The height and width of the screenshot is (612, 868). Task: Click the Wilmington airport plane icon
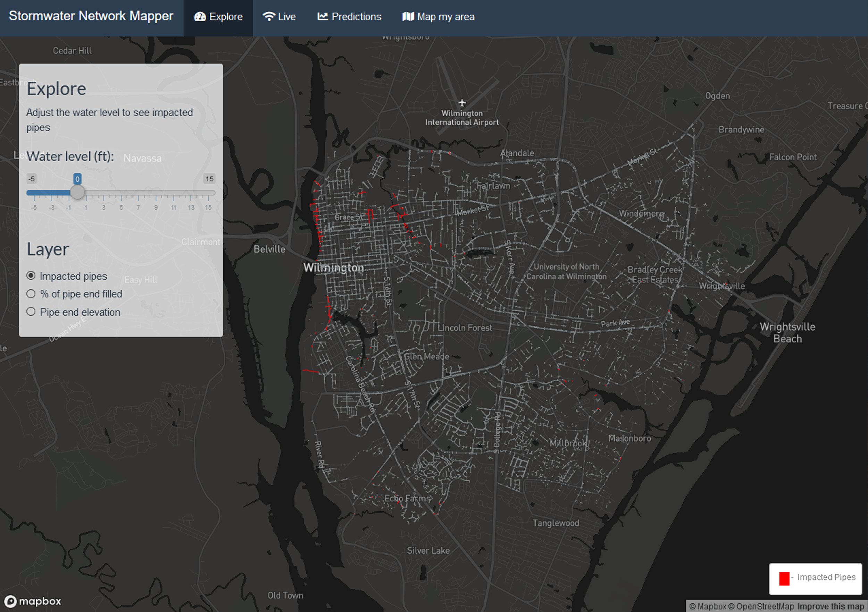click(461, 103)
